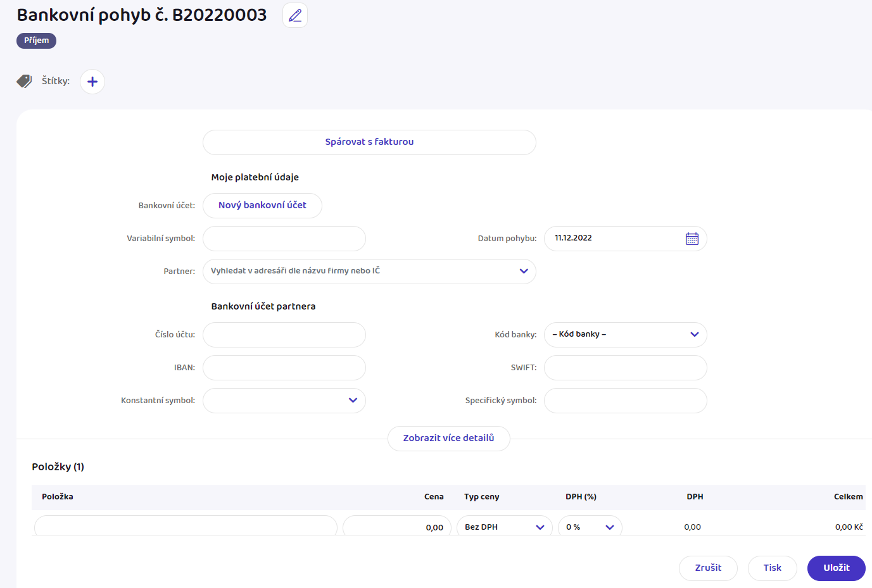Click the Tisk button

(772, 568)
